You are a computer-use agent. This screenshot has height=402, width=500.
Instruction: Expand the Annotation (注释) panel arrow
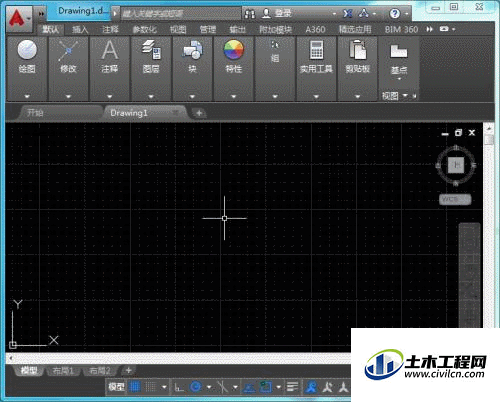coord(110,96)
